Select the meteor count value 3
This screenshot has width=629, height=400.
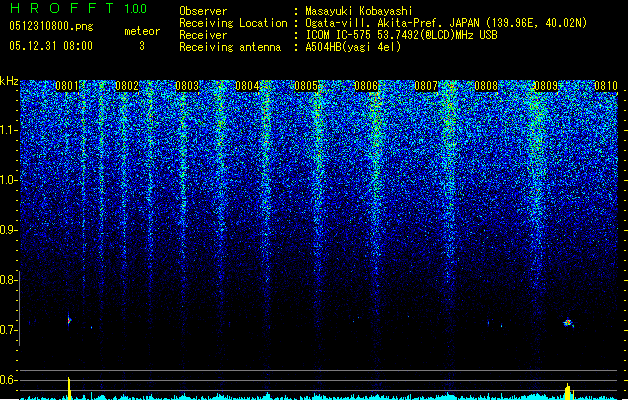coord(142,46)
